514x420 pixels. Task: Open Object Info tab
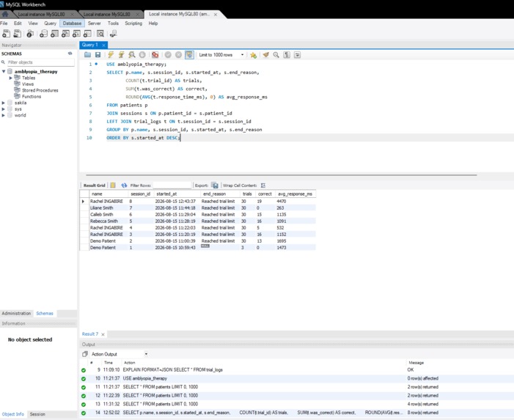click(12, 414)
